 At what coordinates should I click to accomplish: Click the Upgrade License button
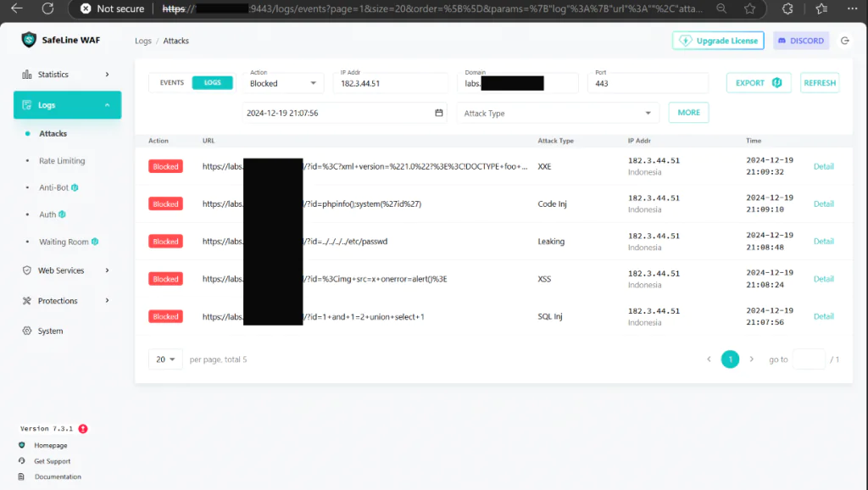[x=718, y=41]
